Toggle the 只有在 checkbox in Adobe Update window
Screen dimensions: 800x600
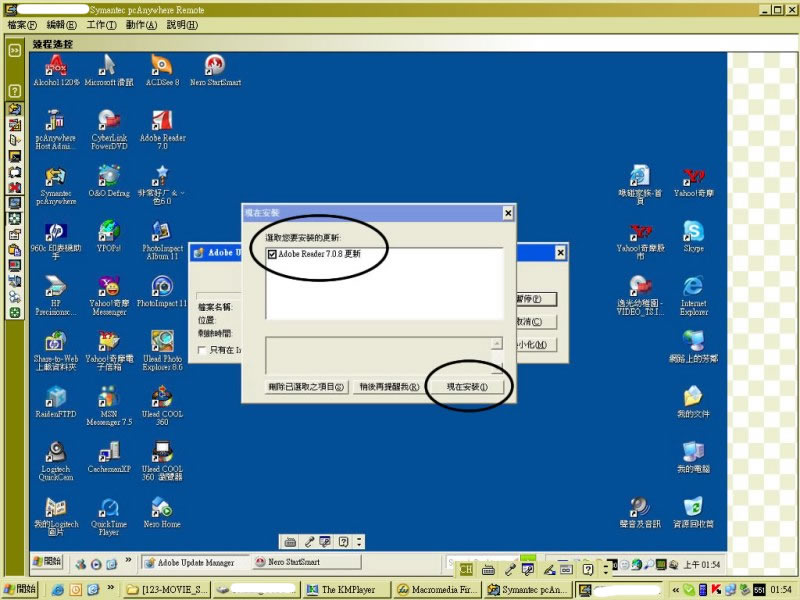pyautogui.click(x=202, y=350)
